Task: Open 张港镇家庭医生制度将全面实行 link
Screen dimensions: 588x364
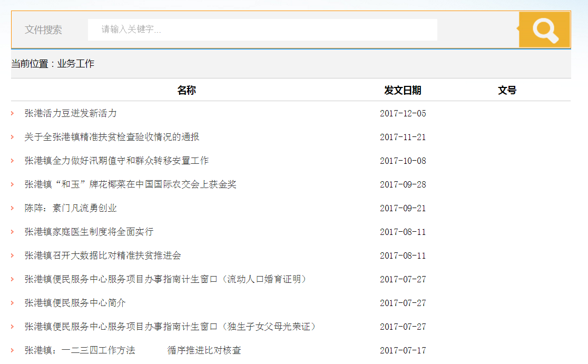Action: coord(89,232)
